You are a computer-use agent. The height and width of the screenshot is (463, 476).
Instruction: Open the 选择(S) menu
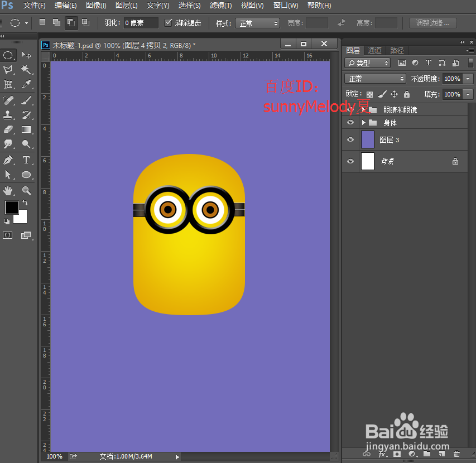click(189, 6)
